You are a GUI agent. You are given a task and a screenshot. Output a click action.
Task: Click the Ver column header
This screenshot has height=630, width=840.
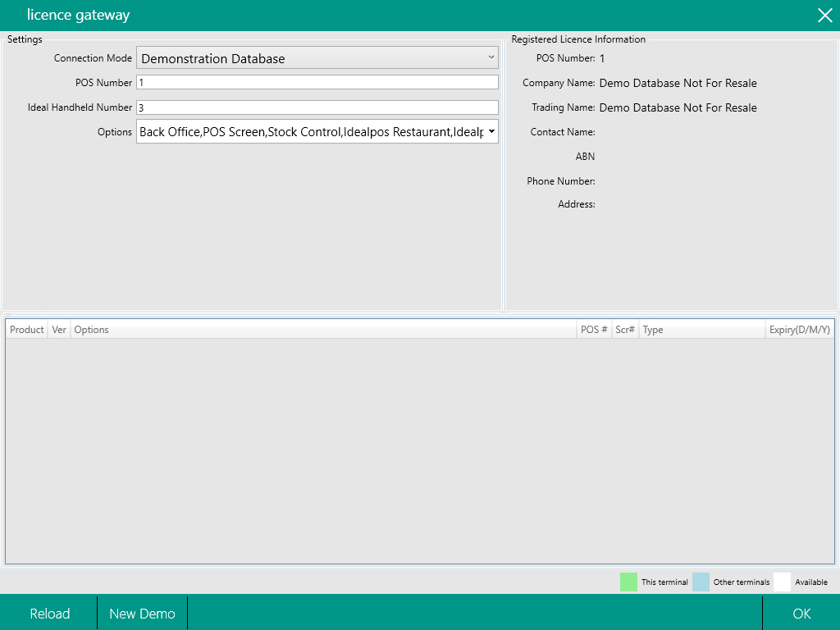[x=59, y=330]
